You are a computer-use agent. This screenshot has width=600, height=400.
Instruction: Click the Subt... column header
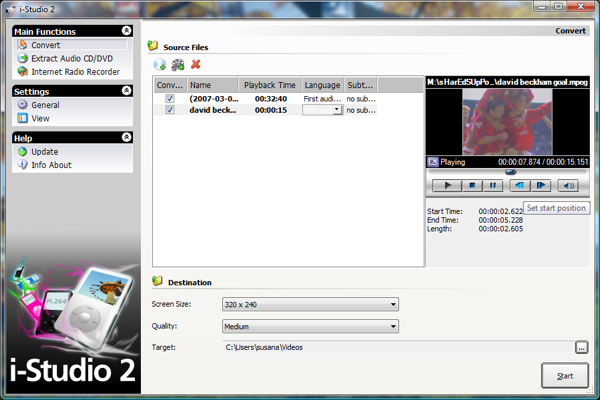click(x=360, y=85)
